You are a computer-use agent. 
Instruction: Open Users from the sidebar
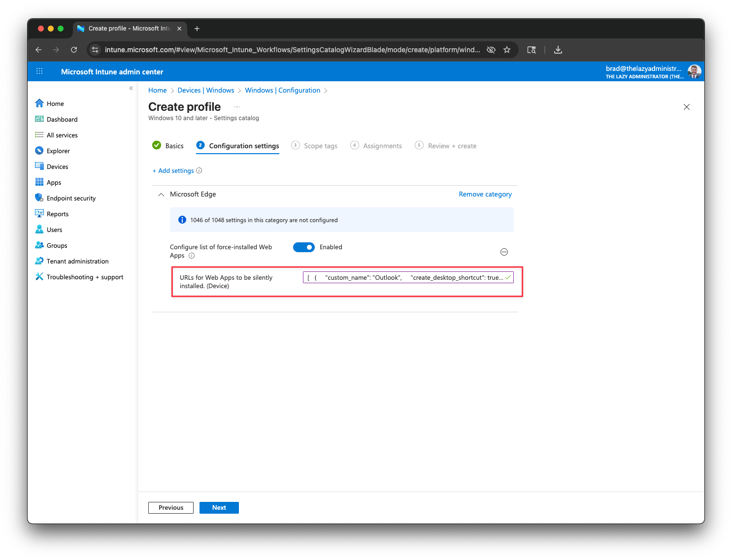55,230
